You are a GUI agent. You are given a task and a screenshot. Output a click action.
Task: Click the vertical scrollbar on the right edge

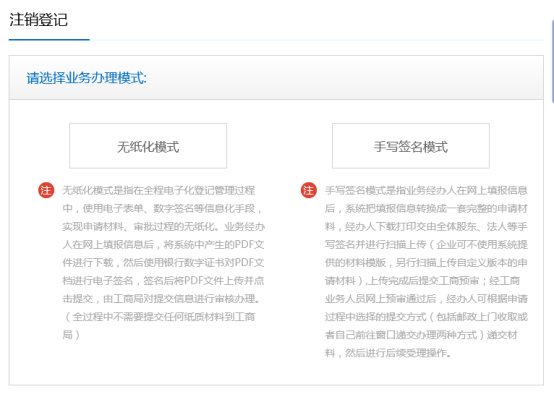click(553, 62)
